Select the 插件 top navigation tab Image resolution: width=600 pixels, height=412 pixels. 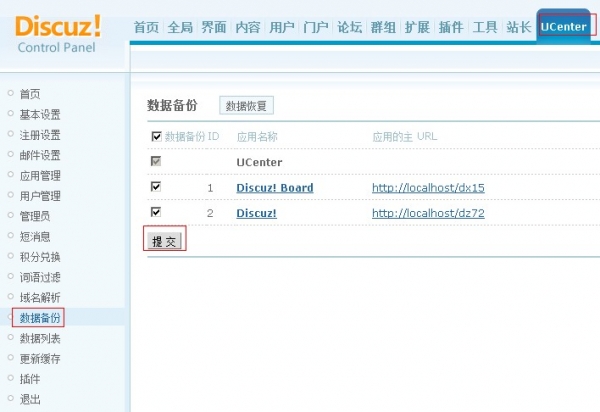451,28
